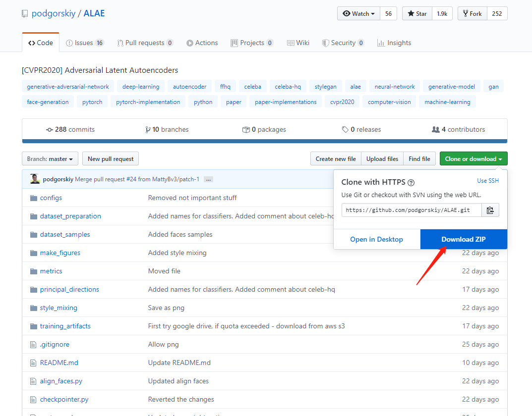Copy clone URL with clipboard icon
This screenshot has width=532, height=416.
click(x=490, y=210)
